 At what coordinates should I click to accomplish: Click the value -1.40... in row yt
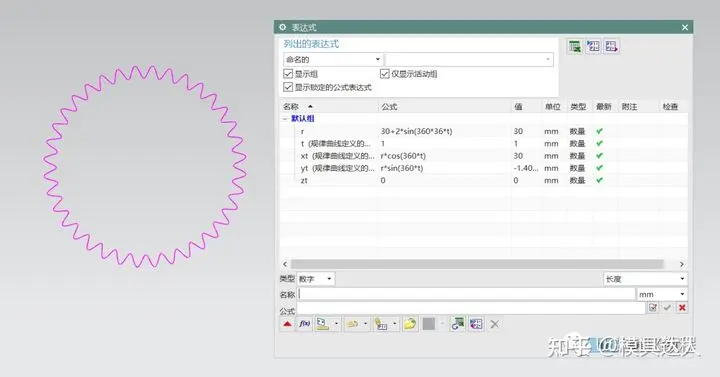[526, 168]
